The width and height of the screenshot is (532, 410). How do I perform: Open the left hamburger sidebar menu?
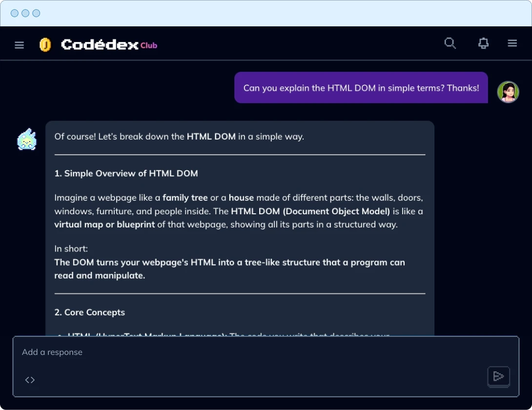20,45
